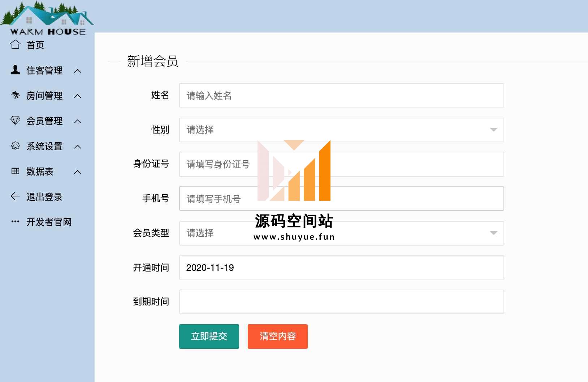Open 系统设置 menu
The width and height of the screenshot is (588, 382).
(44, 146)
